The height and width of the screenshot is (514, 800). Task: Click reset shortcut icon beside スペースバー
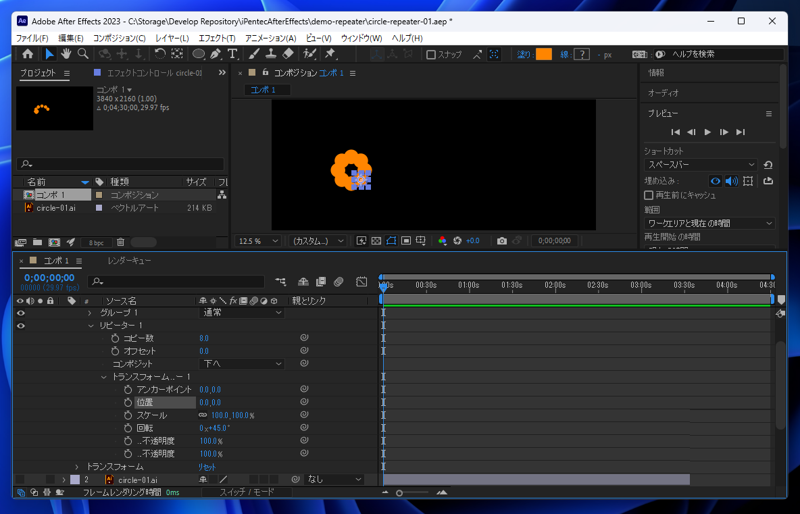coord(768,165)
